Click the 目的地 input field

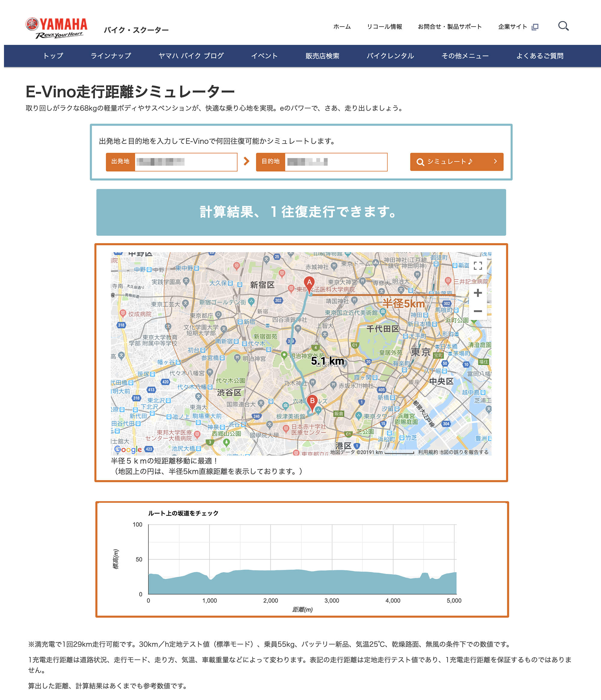point(336,162)
